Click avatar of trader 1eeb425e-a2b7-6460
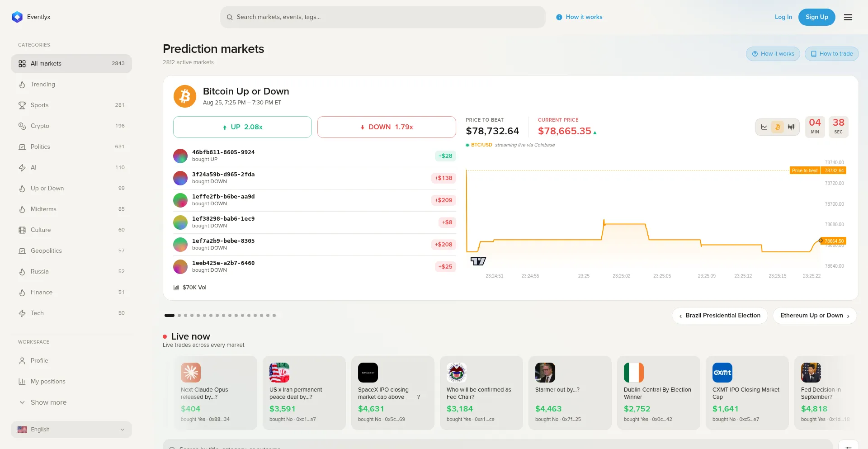 tap(180, 267)
